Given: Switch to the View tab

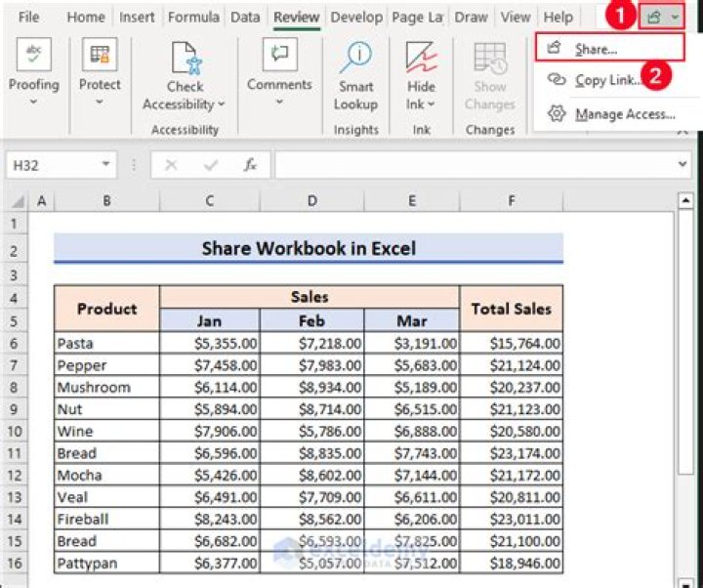Looking at the screenshot, I should point(516,17).
